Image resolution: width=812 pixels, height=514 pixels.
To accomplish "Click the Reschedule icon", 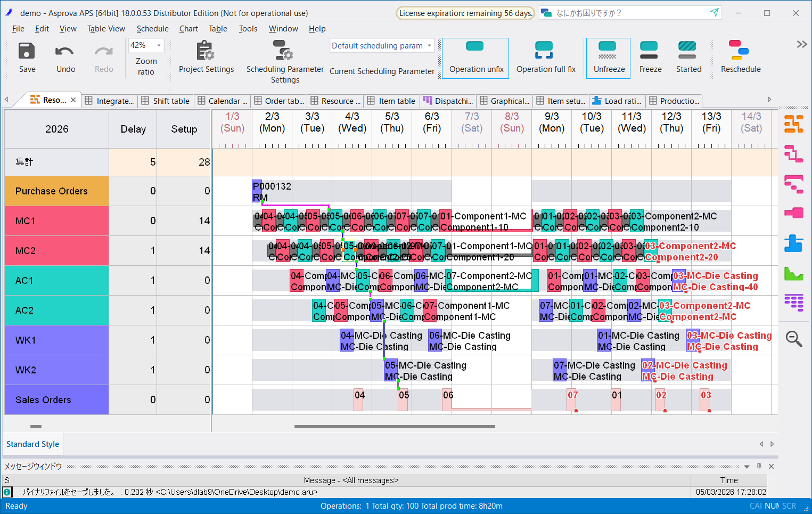I will 740,50.
